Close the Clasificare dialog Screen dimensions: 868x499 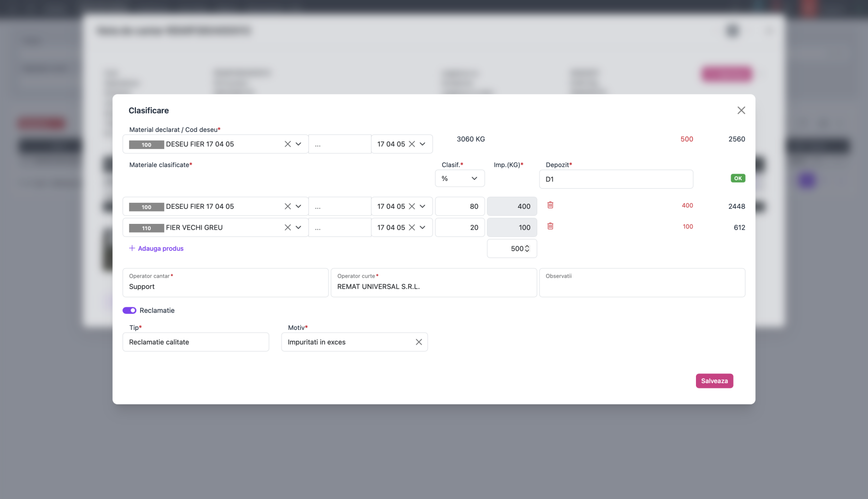(741, 110)
